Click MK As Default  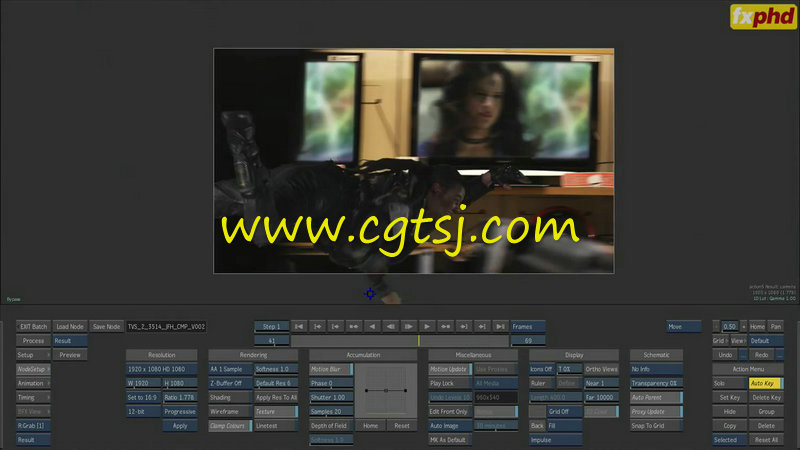[x=450, y=440]
